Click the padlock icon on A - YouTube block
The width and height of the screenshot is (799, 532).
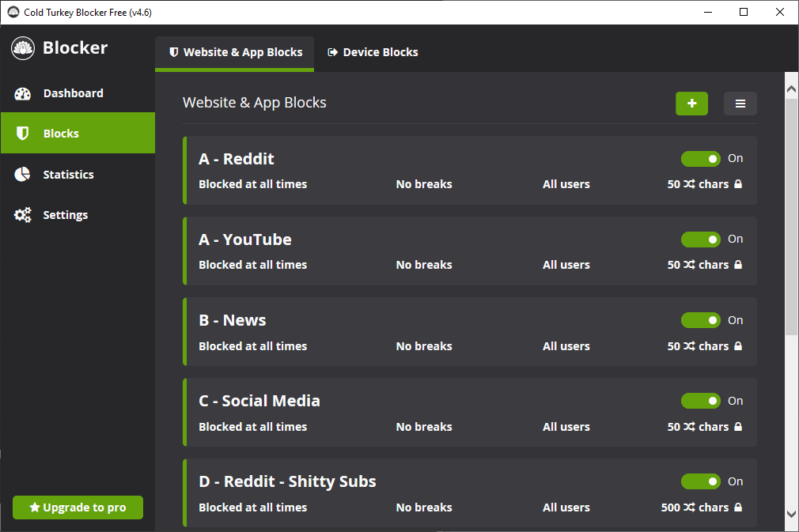738,264
